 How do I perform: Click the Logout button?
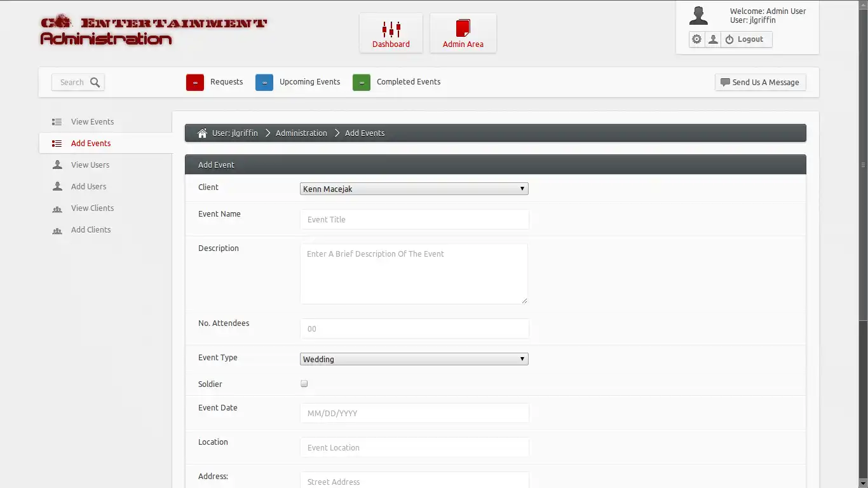coord(747,39)
